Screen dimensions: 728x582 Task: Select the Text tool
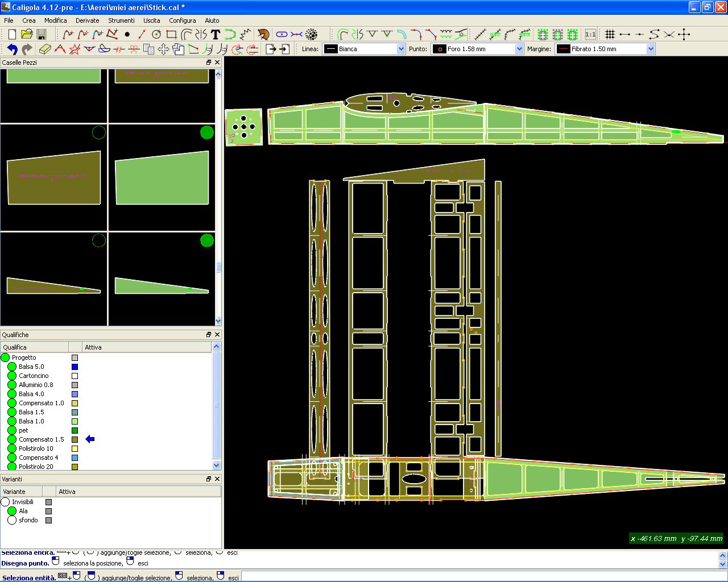point(216,35)
